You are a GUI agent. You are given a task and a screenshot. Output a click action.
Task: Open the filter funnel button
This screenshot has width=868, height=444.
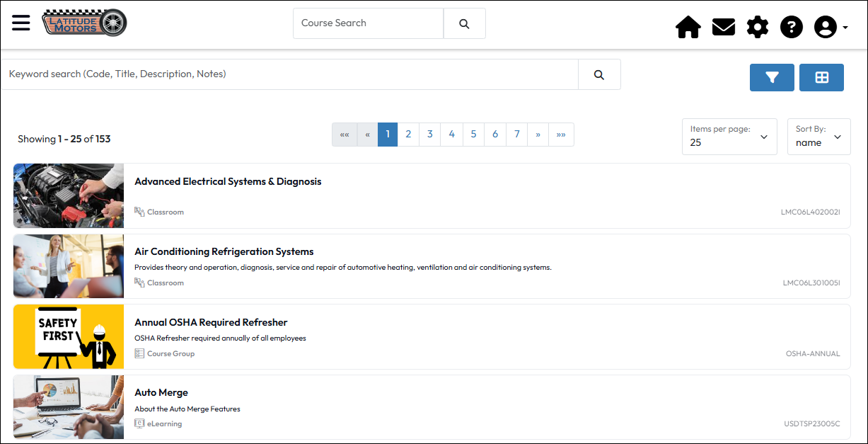pos(772,78)
